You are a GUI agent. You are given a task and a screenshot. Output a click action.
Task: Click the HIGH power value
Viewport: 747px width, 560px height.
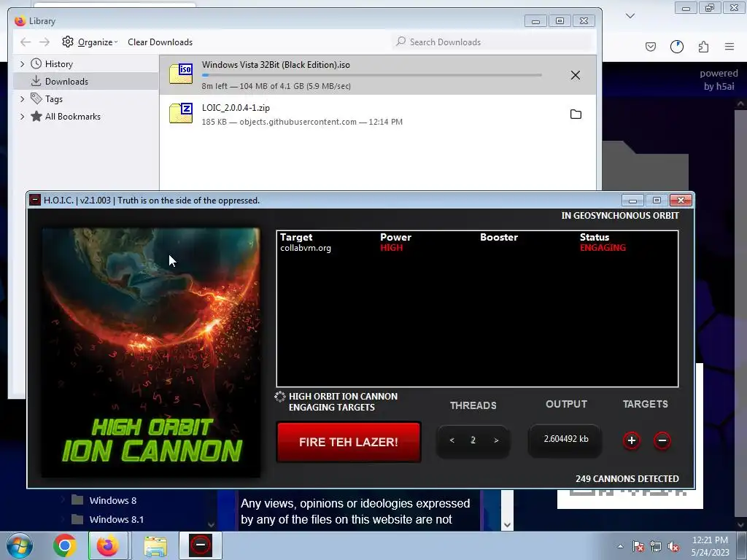tap(391, 248)
